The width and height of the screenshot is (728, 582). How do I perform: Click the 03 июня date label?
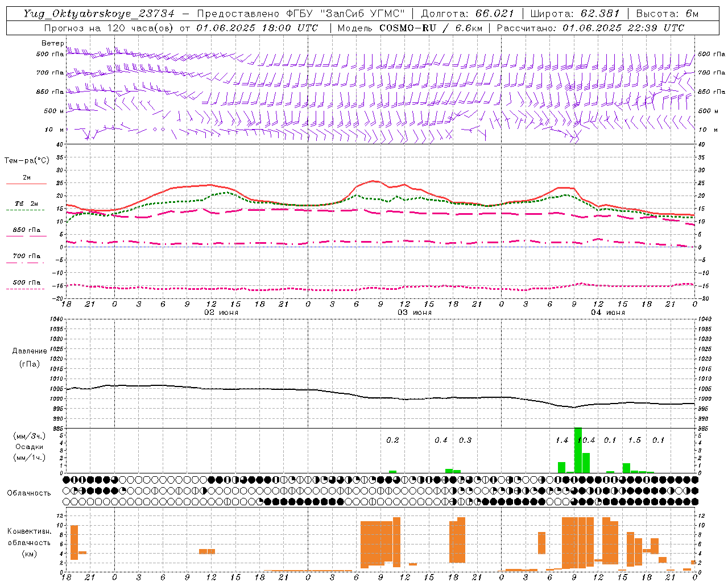(x=415, y=313)
